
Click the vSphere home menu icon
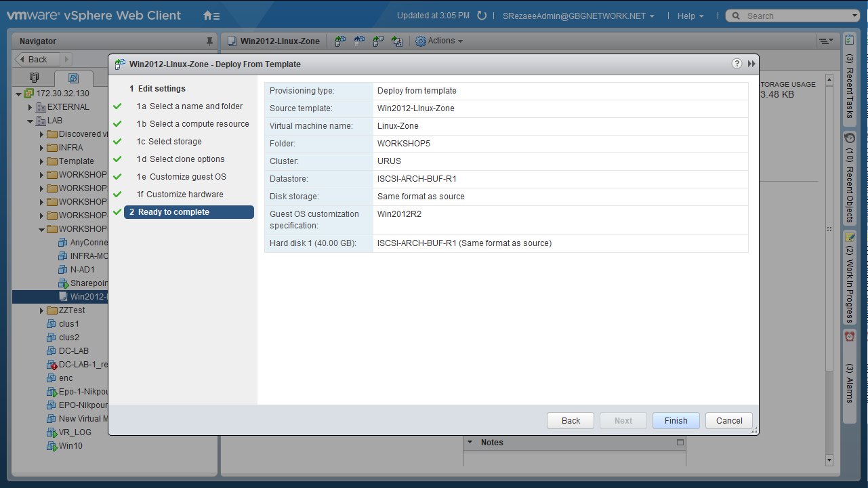(x=211, y=16)
